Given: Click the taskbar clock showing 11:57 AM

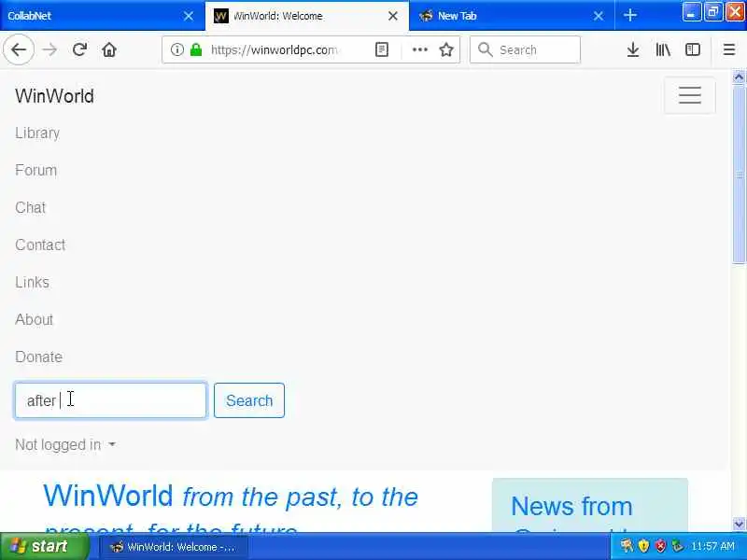Looking at the screenshot, I should point(712,546).
